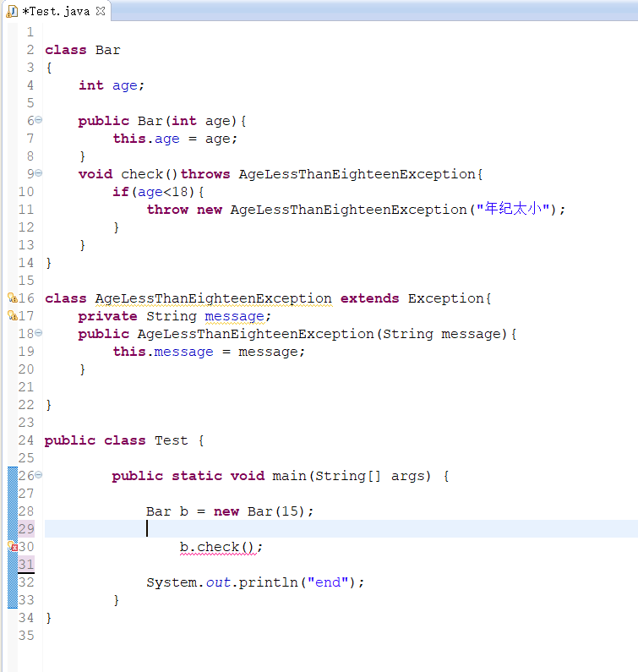Click the System.out.println("end") statement
Image resolution: width=638 pixels, height=672 pixels.
(x=255, y=582)
